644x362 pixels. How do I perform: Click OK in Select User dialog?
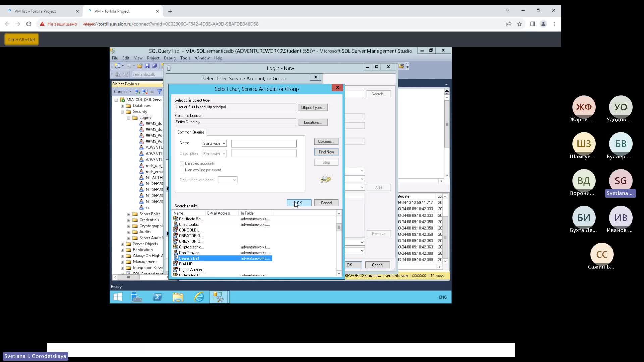coord(299,203)
